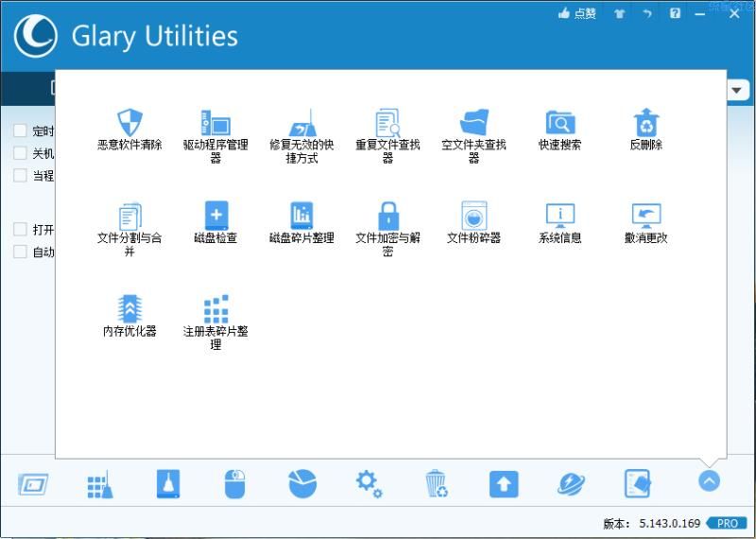Open help via the question mark icon
Viewport: 756px width, 539px height.
[675, 13]
